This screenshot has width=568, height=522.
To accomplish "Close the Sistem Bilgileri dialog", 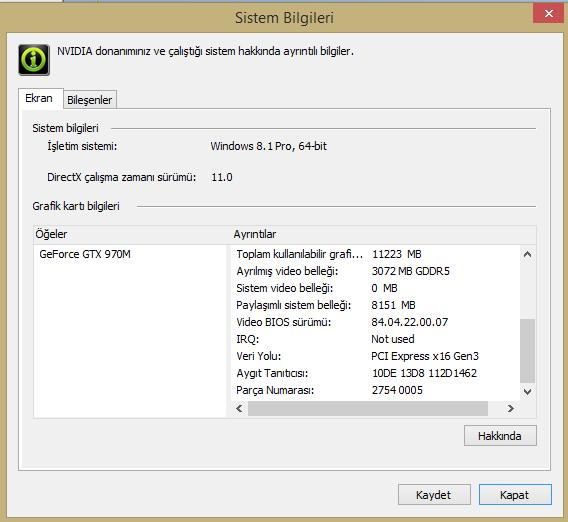I will (548, 14).
